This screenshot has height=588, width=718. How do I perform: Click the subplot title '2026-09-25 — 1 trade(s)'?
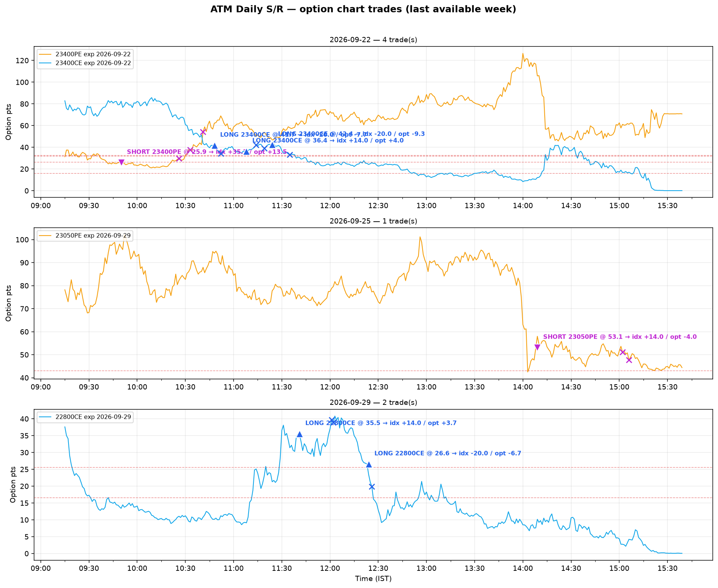coord(373,221)
